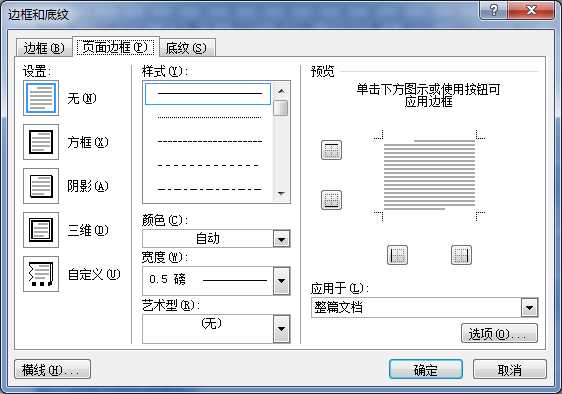Screen dimensions: 562x394
Task: Cancel with the 取消 button
Action: (510, 369)
